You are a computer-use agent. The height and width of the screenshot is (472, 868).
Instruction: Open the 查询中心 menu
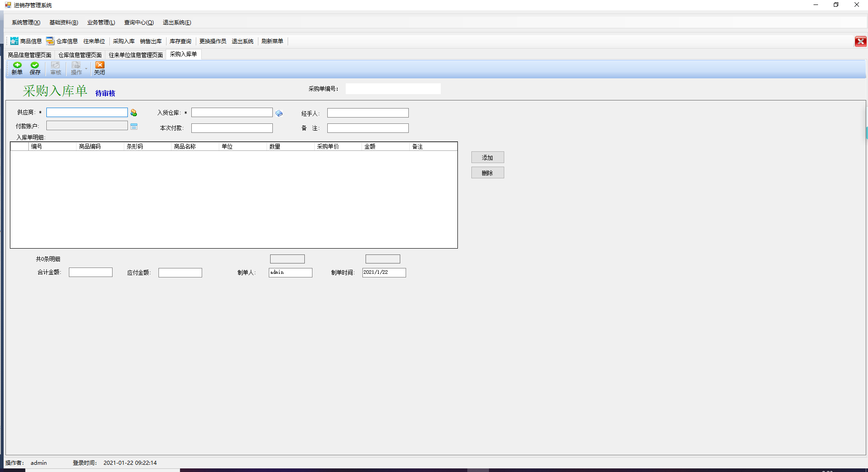point(139,23)
